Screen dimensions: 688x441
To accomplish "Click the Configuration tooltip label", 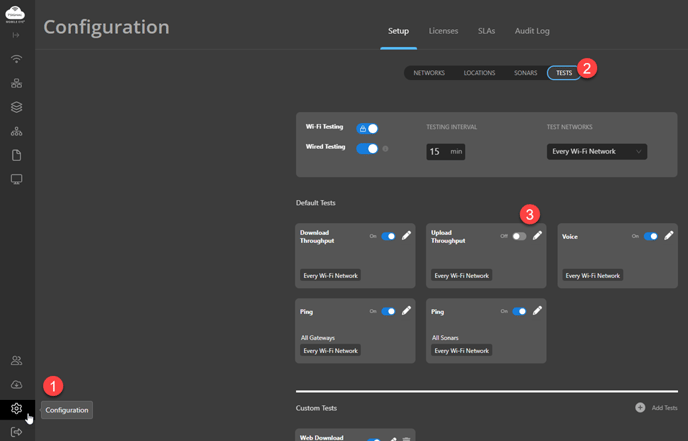I will [67, 410].
